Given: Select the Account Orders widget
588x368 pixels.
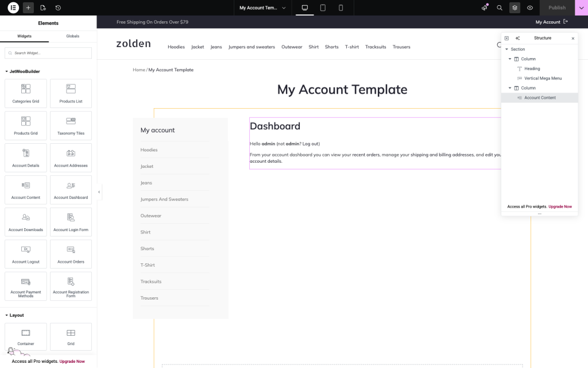Looking at the screenshot, I should tap(71, 254).
